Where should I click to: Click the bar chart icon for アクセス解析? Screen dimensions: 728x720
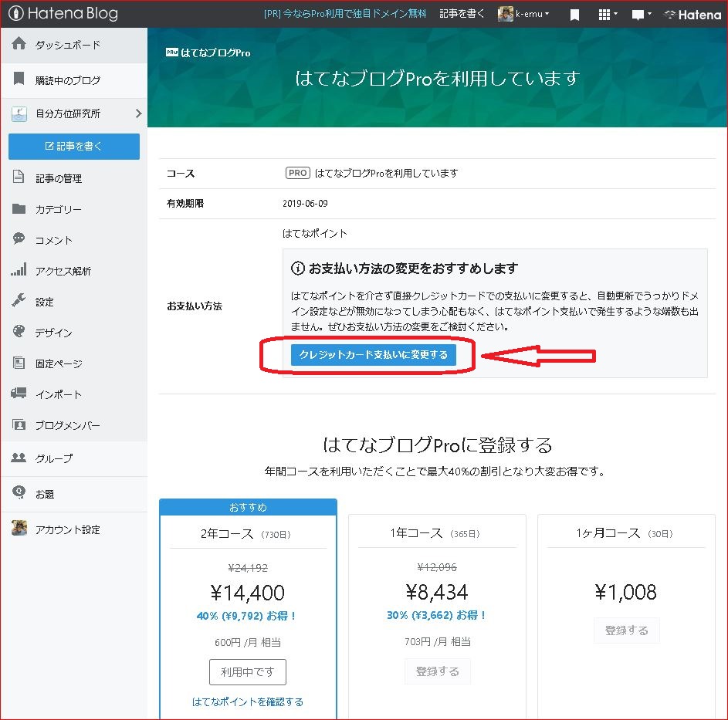coord(19,269)
